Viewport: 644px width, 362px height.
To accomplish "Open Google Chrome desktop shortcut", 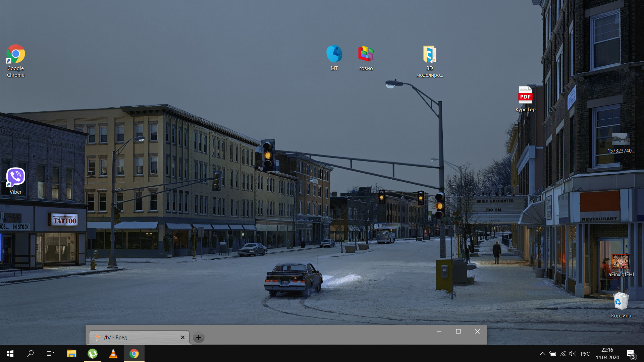I will tap(15, 61).
